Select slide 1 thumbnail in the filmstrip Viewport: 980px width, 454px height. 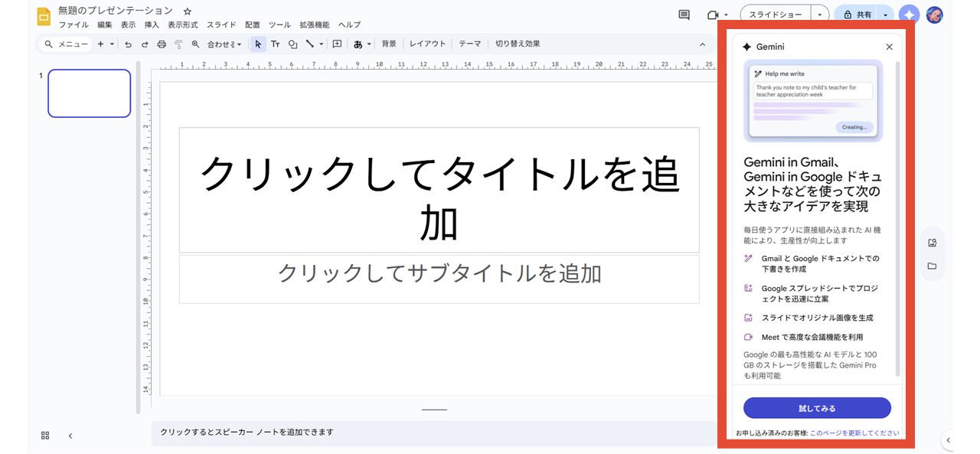pyautogui.click(x=89, y=93)
